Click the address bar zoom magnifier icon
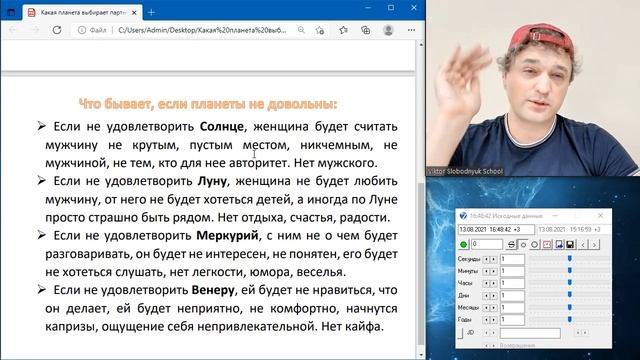Screen dimensions: 640x360 [x=301, y=30]
